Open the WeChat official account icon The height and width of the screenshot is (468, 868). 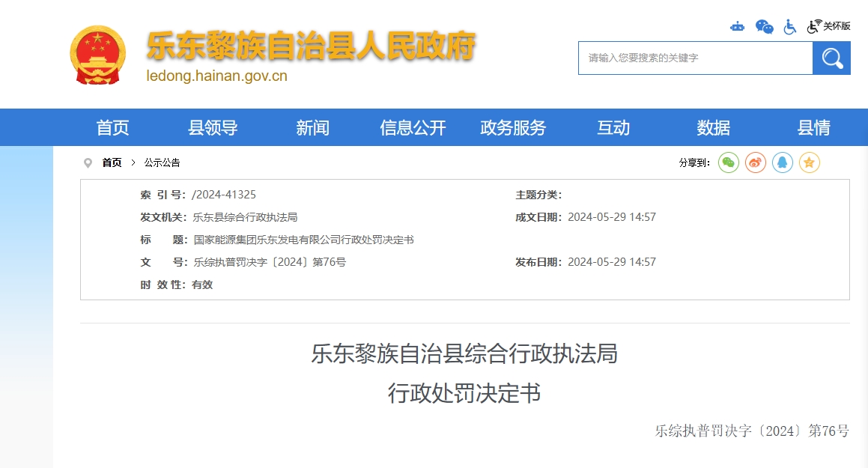coord(764,27)
